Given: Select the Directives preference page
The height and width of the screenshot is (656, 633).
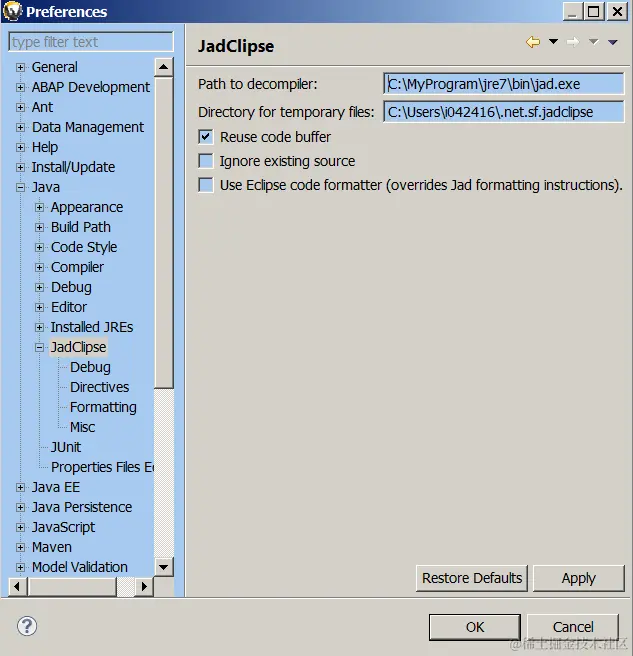Looking at the screenshot, I should point(100,387).
